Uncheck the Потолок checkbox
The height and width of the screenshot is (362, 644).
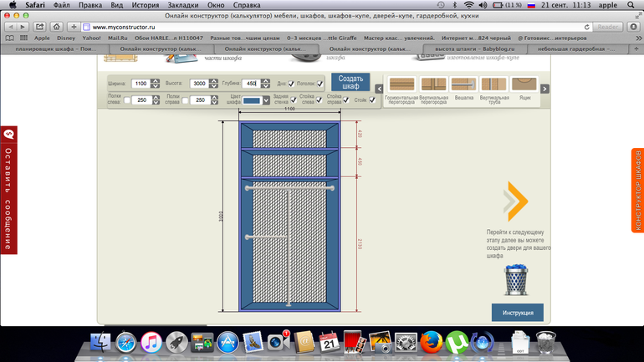[319, 84]
